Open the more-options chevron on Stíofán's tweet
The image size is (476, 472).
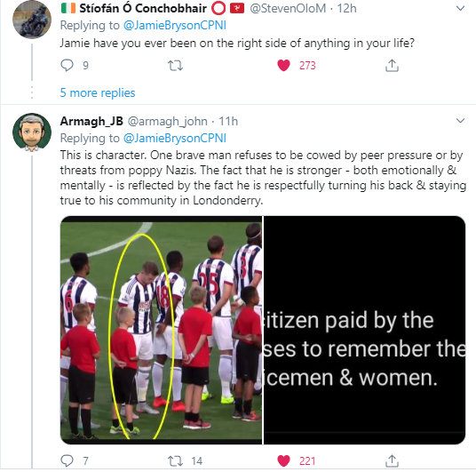click(461, 9)
